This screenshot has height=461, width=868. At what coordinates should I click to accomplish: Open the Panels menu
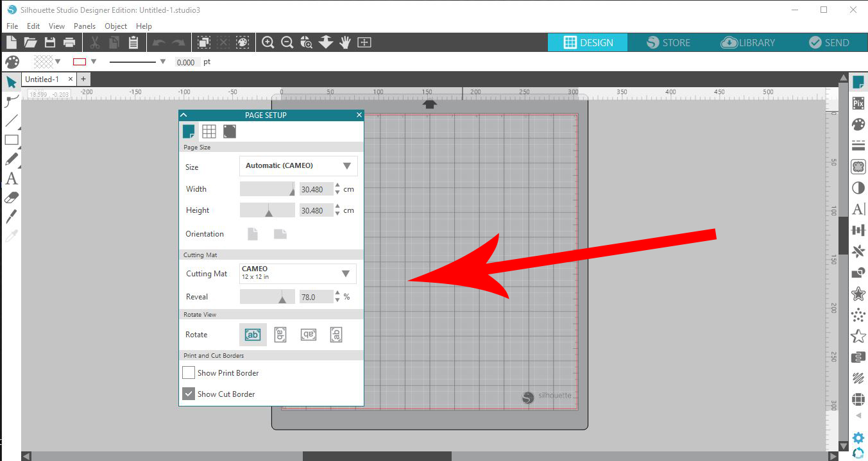point(85,26)
